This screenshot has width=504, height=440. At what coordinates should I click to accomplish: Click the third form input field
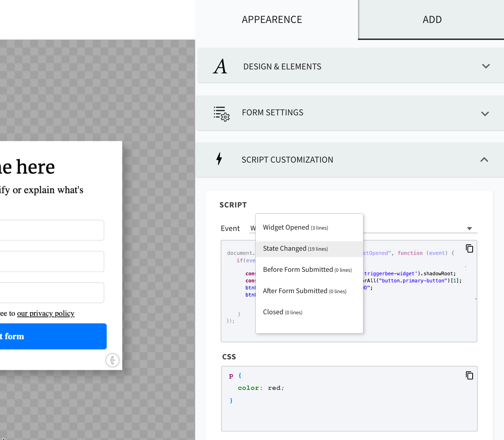click(x=52, y=293)
